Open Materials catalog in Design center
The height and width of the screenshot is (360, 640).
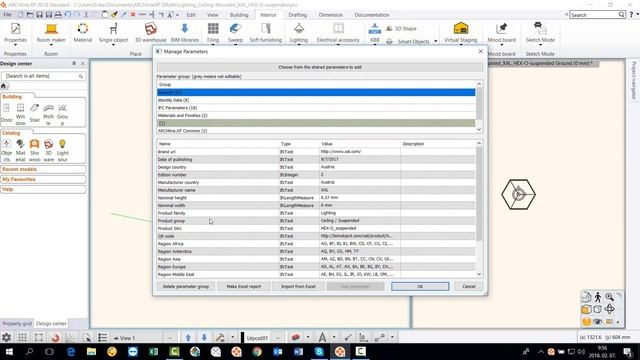[x=20, y=151]
